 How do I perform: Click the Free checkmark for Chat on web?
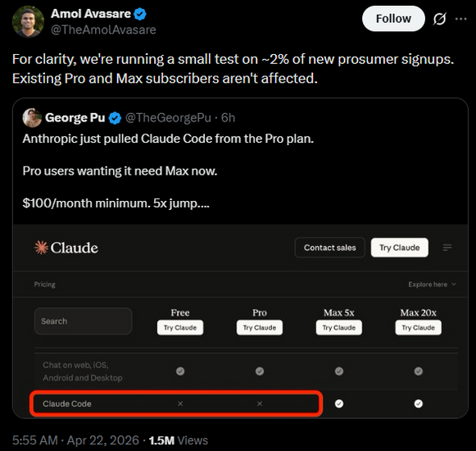pyautogui.click(x=180, y=371)
